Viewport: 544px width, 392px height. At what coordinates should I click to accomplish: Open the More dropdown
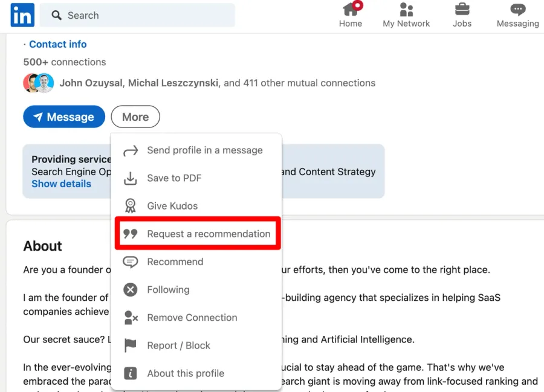(x=135, y=117)
